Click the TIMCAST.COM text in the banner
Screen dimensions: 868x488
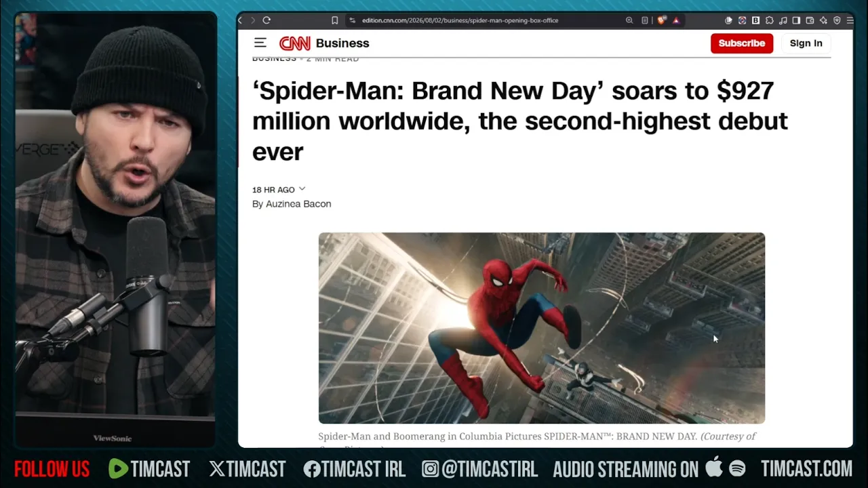point(806,469)
